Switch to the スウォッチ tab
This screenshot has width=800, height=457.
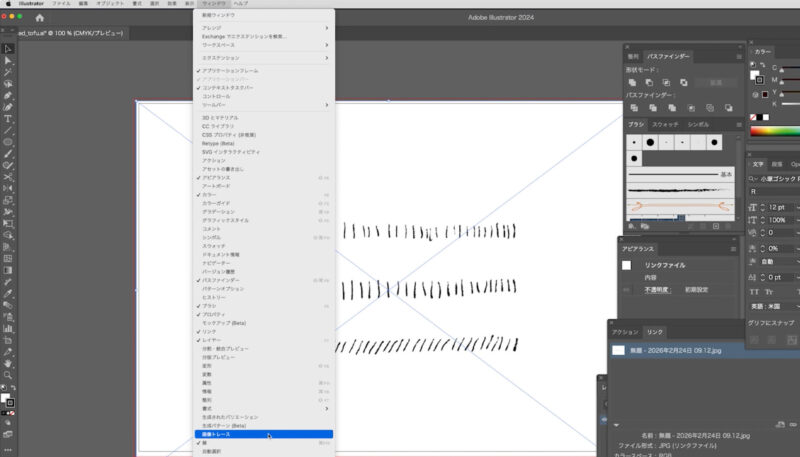pos(665,124)
